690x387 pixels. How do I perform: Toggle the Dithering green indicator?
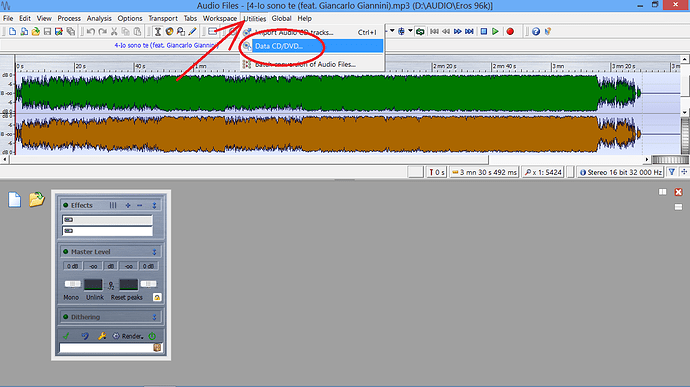pos(66,317)
